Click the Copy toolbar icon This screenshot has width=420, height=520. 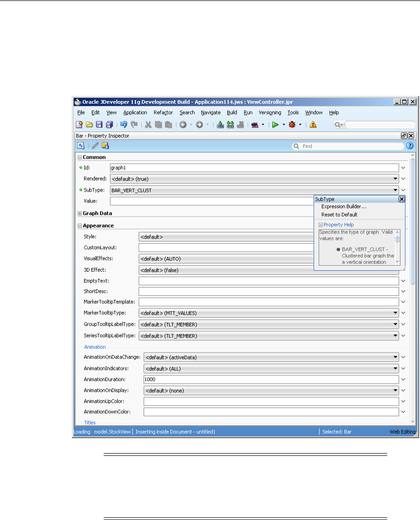click(158, 124)
